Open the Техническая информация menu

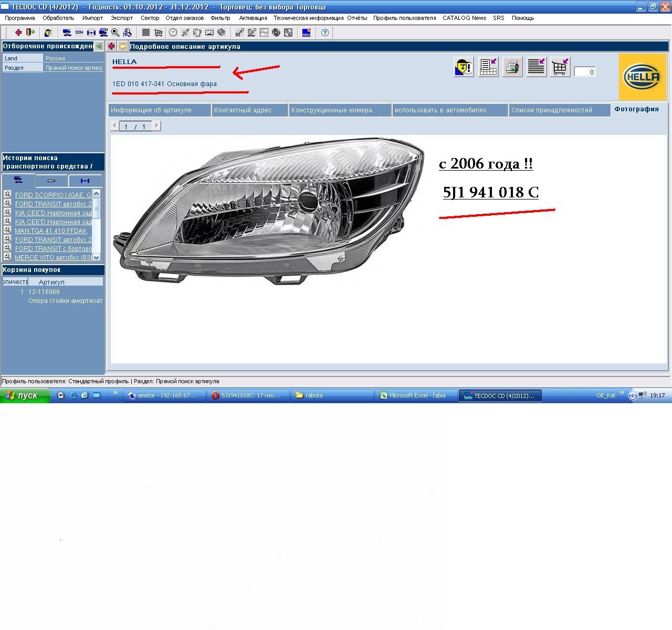pos(308,18)
